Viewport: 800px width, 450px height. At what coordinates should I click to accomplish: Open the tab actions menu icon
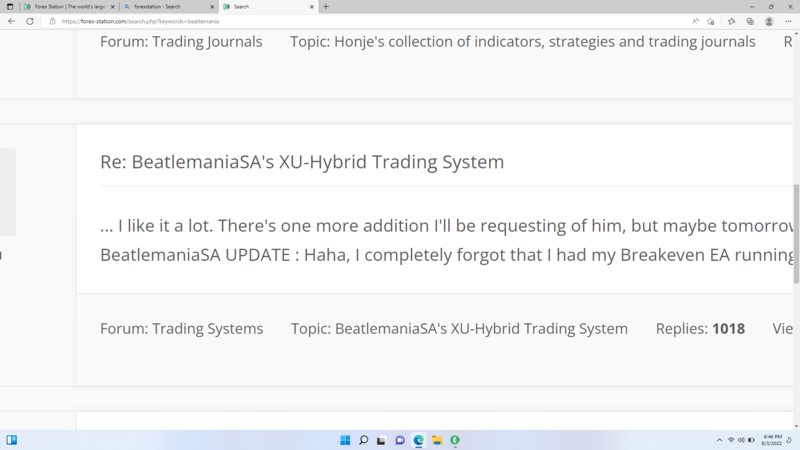[x=10, y=7]
